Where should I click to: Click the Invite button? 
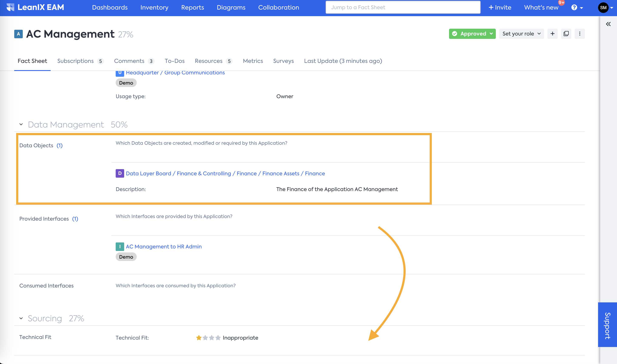click(500, 8)
